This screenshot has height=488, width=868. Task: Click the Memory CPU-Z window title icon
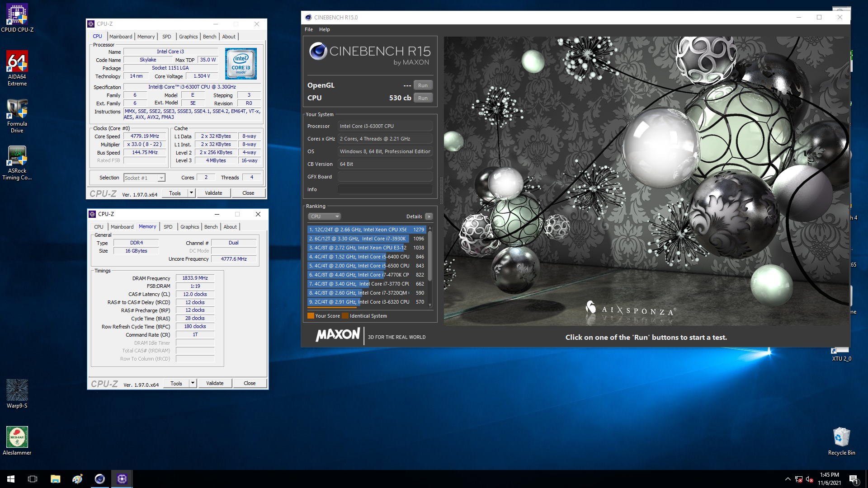point(92,214)
